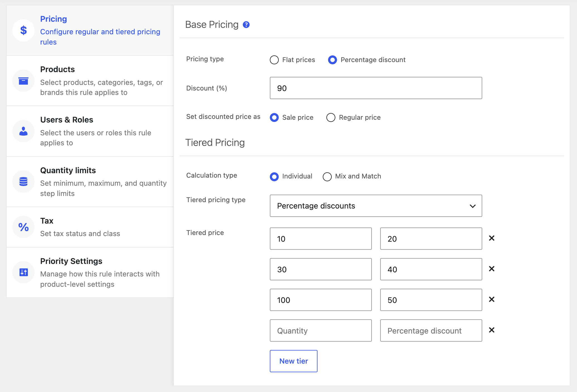Open the Base Pricing help tooltip icon

(246, 25)
